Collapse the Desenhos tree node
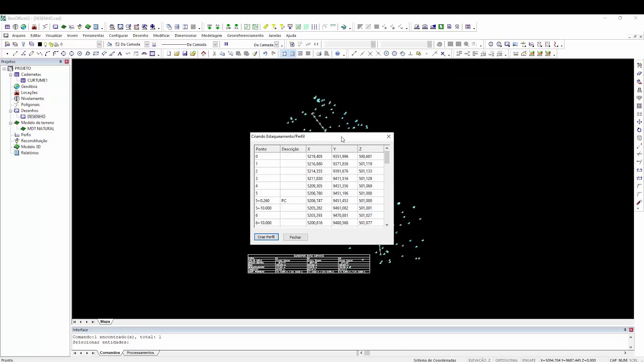The height and width of the screenshot is (362, 644). [x=11, y=111]
